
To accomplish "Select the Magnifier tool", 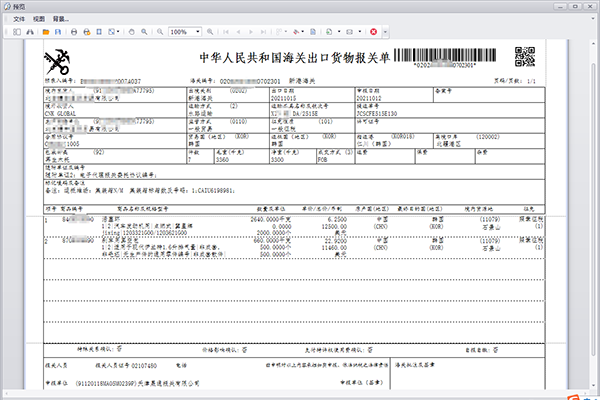I will pyautogui.click(x=144, y=32).
